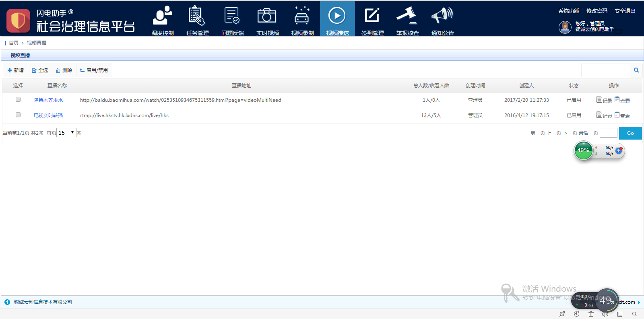The width and height of the screenshot is (644, 319).
Task: Click 系统功能 in the top-right menu
Action: tap(568, 11)
